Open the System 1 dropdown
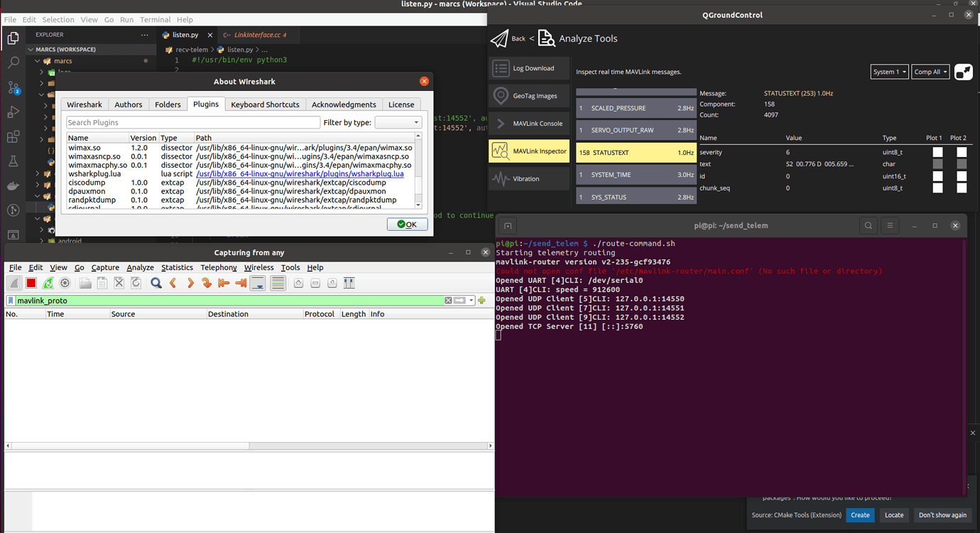Screen dimensions: 980x533 [889, 71]
